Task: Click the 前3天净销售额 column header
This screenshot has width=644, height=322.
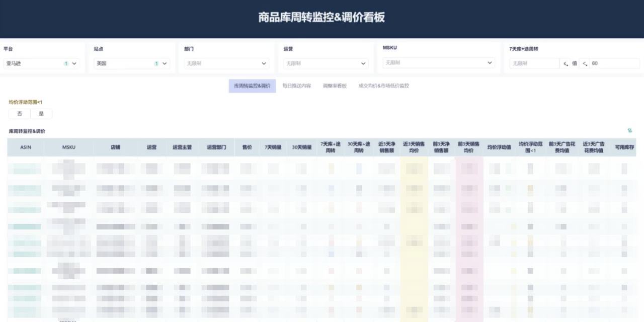Action: pyautogui.click(x=442, y=147)
